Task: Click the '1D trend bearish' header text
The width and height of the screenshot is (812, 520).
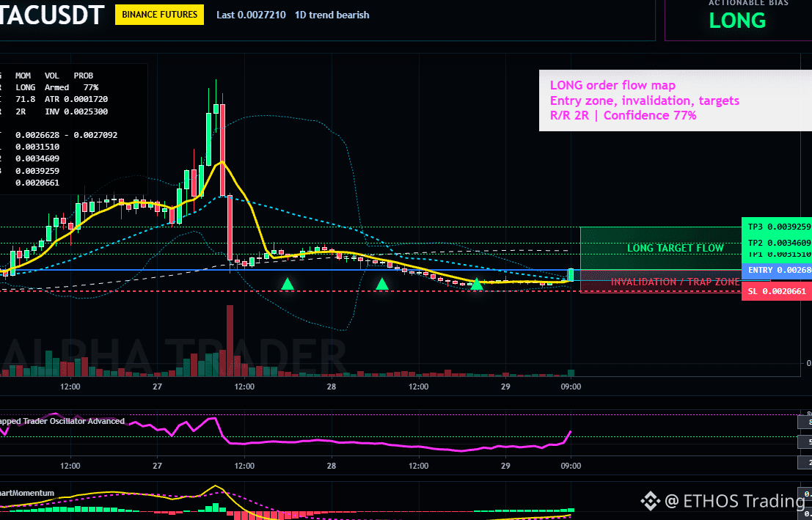Action: point(332,15)
